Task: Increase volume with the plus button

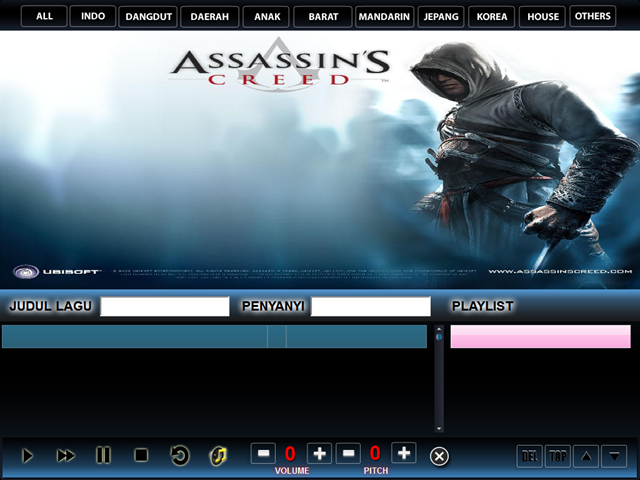Action: [319, 453]
